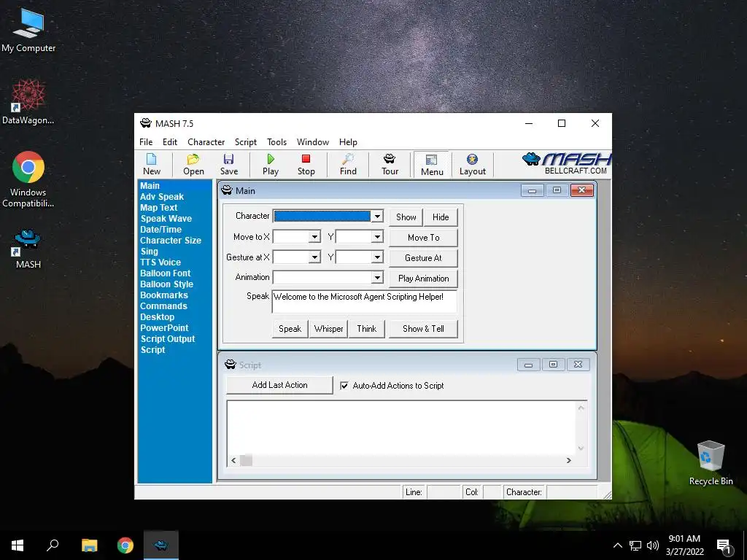
Task: Select the DataWagon desktop shortcut
Action: 28,102
